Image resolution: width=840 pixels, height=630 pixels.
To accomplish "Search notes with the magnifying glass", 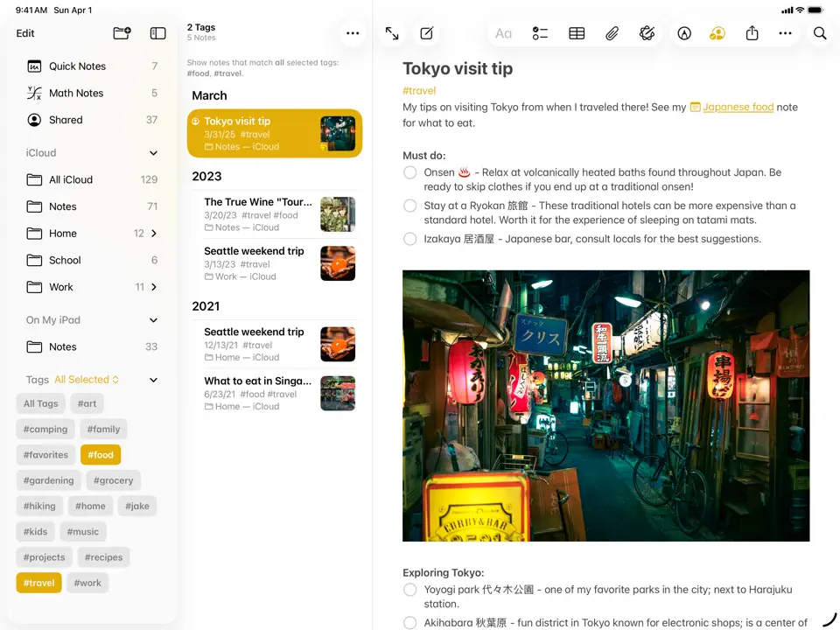I will click(820, 33).
